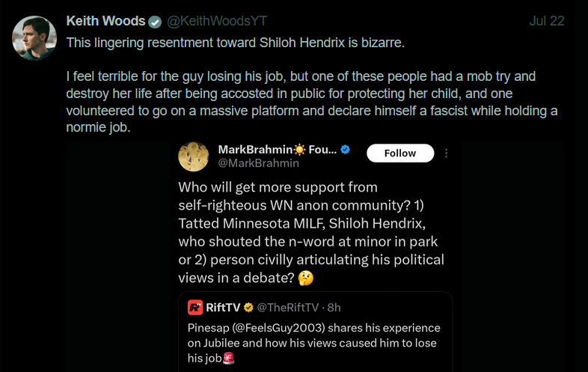Visit the @KeithWoodsYT handle
This screenshot has width=588, height=372.
(x=217, y=21)
